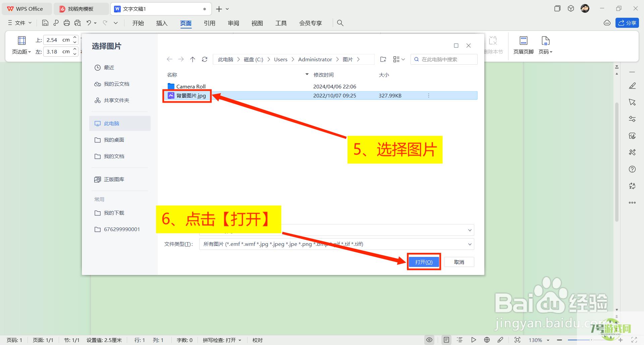Click the top margin 2.54 field

click(x=57, y=40)
